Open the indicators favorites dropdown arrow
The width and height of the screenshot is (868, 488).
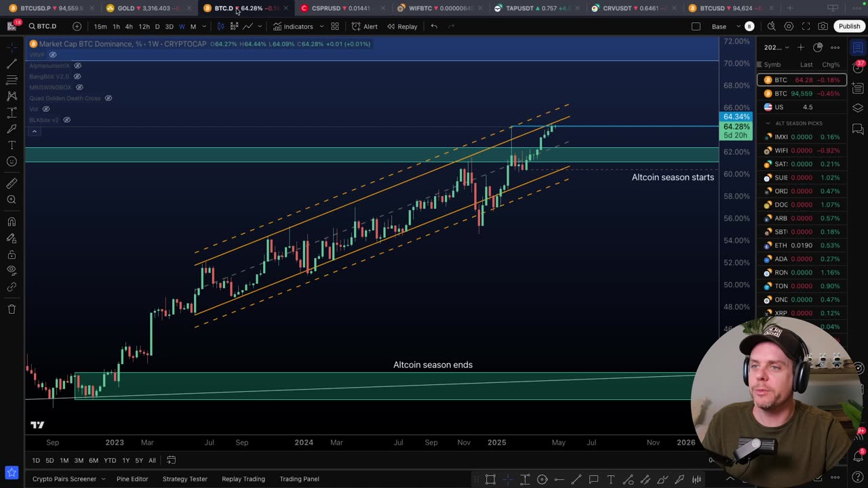321,26
